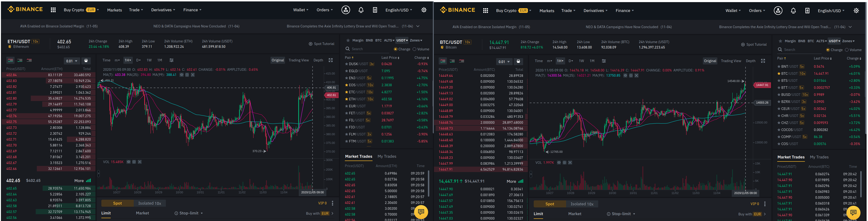
Task: Open AVA Isolated Margin announcement in ETH/USDT window
Action: (x=59, y=26)
